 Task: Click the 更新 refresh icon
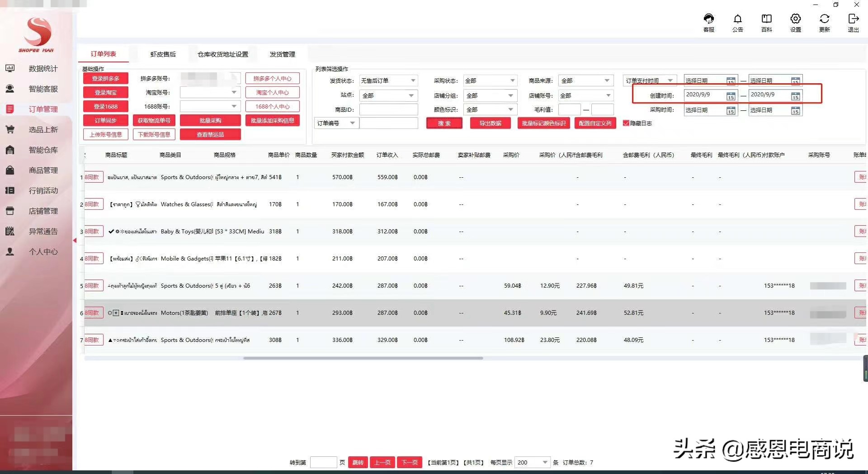(824, 23)
